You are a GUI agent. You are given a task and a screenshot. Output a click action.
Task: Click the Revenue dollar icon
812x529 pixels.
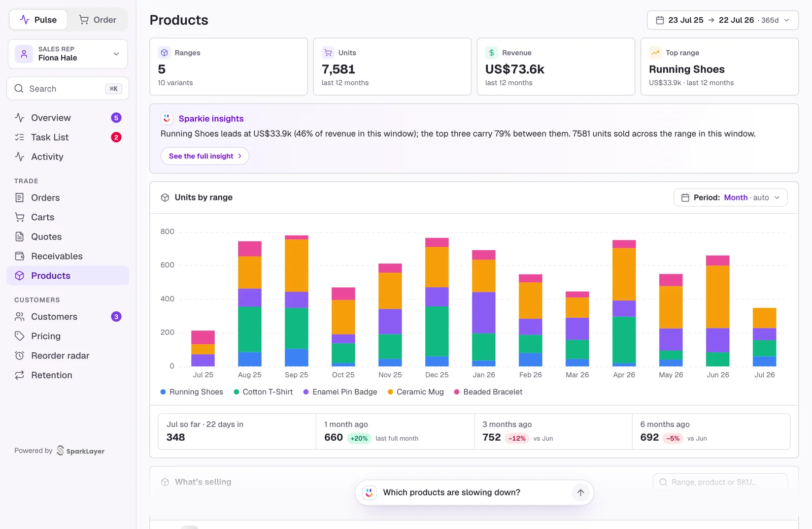click(x=491, y=53)
